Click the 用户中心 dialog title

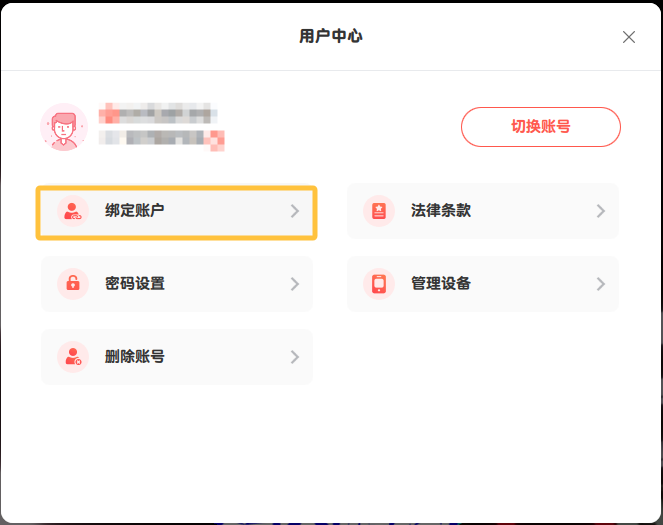click(331, 37)
